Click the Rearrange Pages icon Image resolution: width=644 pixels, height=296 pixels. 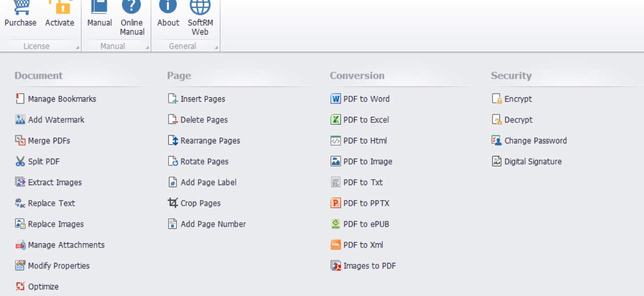(173, 140)
